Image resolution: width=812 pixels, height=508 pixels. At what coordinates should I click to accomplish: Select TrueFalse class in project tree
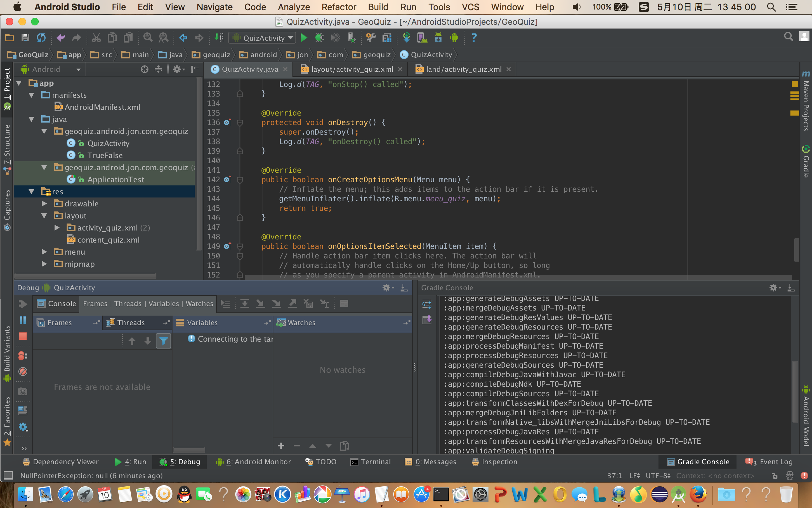tap(95, 156)
